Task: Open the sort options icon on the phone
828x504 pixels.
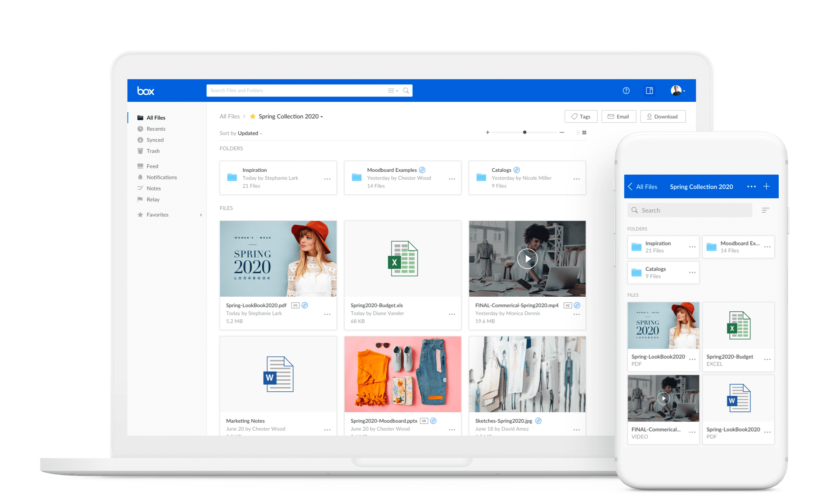Action: [765, 210]
